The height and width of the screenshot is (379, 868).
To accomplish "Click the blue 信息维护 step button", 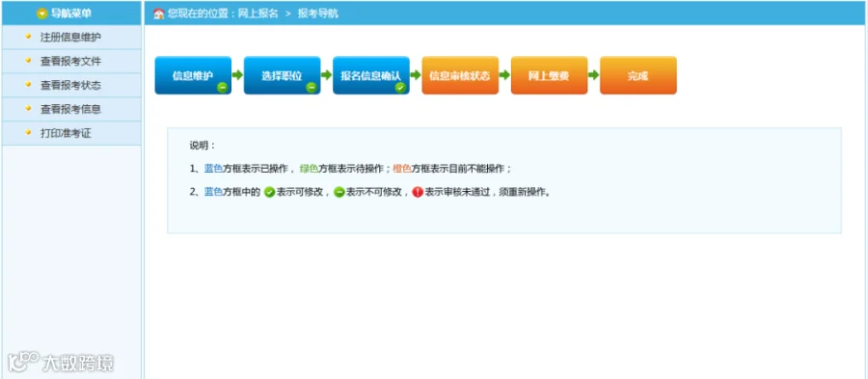I will [193, 75].
